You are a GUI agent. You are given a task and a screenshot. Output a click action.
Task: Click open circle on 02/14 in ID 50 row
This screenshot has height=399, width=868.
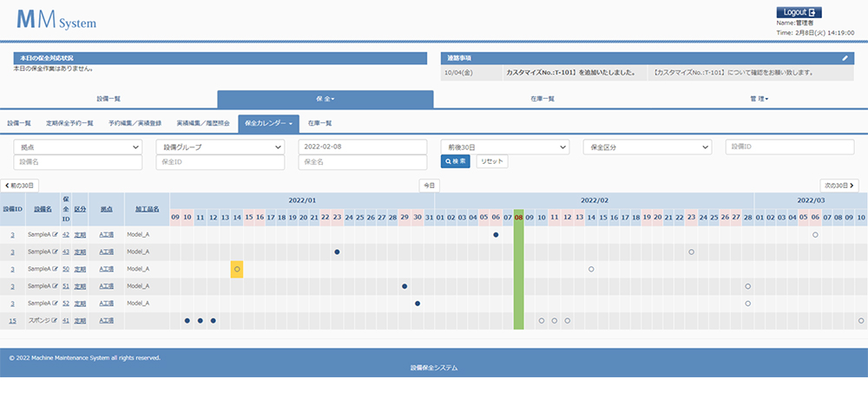pos(591,269)
